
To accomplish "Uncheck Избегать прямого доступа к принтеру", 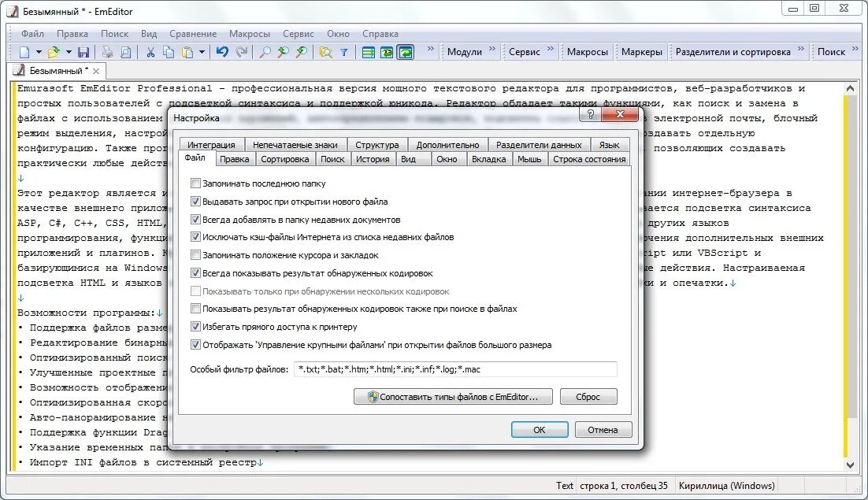I will [x=195, y=326].
